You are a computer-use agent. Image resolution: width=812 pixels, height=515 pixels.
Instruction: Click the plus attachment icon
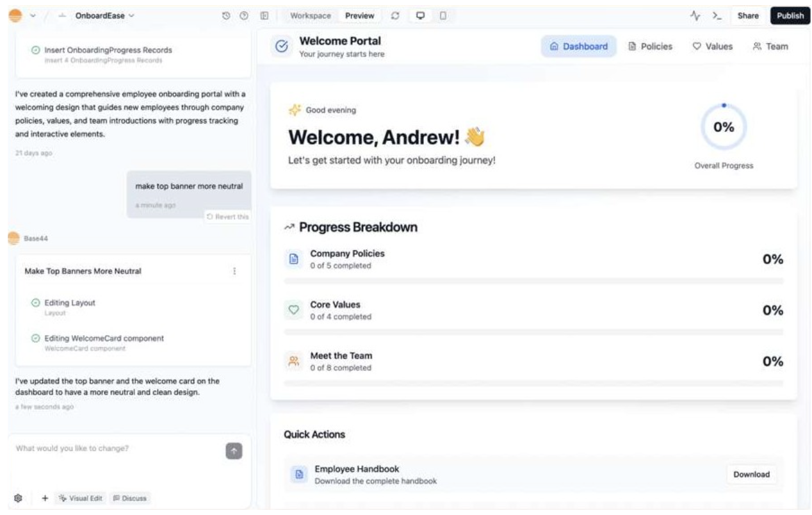click(45, 498)
